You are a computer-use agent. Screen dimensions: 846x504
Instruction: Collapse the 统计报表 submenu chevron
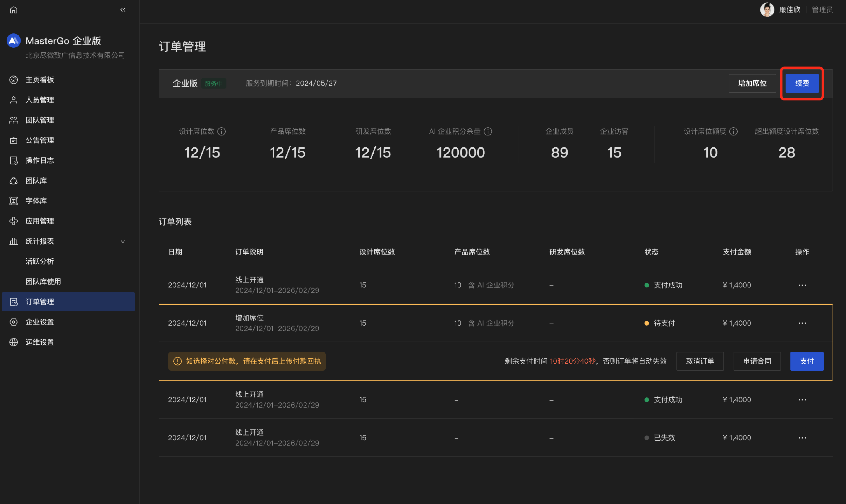tap(123, 241)
